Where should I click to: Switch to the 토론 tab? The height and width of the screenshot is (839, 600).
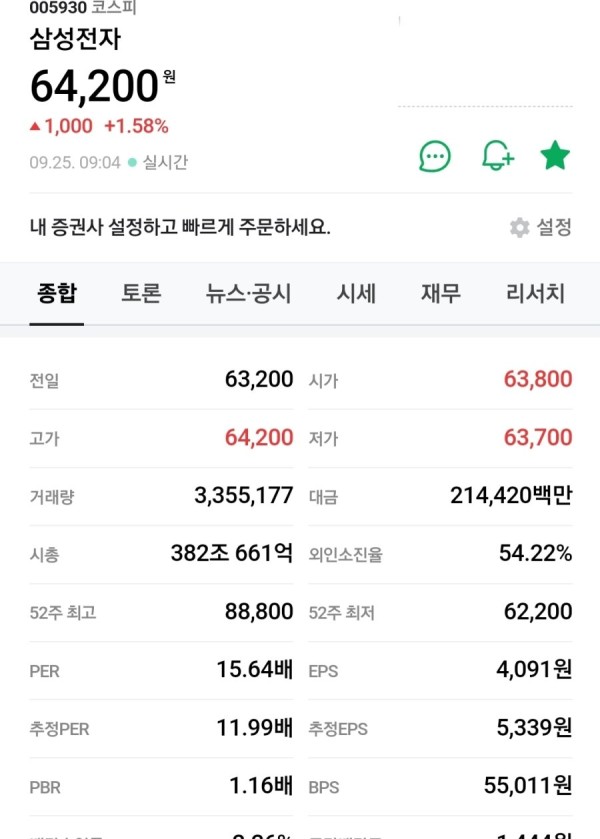click(141, 293)
